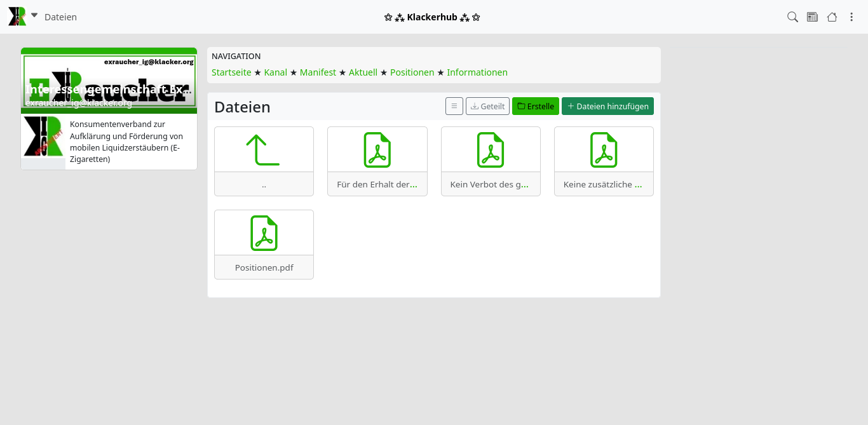This screenshot has height=425, width=868.
Task: Open the 'Für den Erhalt der…' PDF icon
Action: pyautogui.click(x=377, y=150)
